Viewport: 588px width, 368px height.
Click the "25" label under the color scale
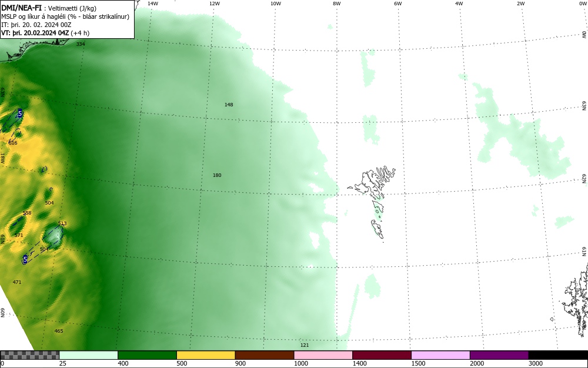point(63,363)
